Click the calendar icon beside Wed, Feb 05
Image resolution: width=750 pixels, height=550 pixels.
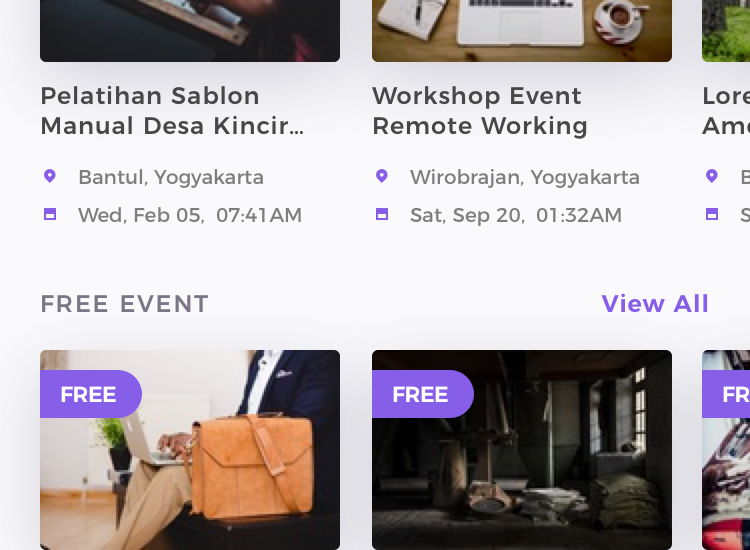(50, 214)
